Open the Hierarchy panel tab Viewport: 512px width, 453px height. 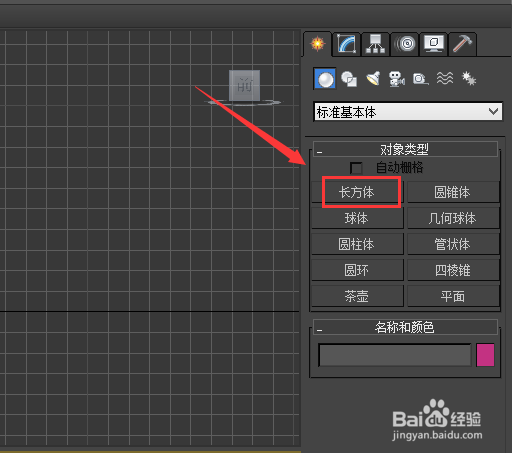[x=375, y=44]
